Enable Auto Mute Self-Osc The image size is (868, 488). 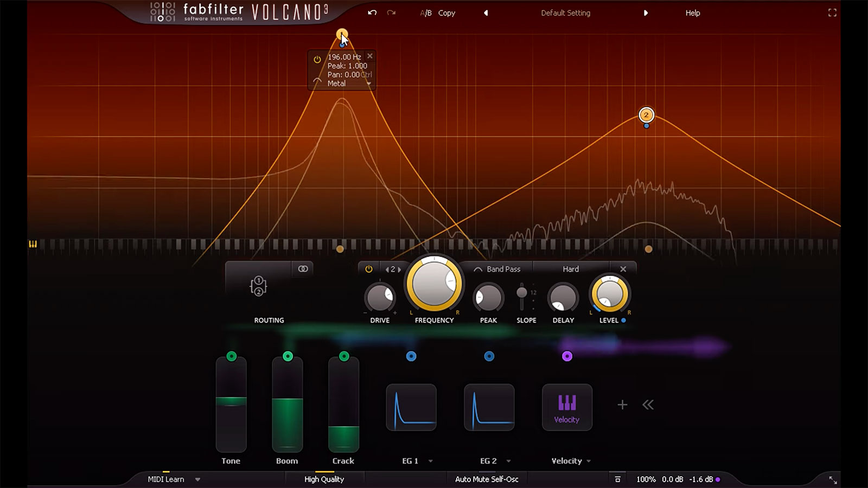[x=486, y=479]
